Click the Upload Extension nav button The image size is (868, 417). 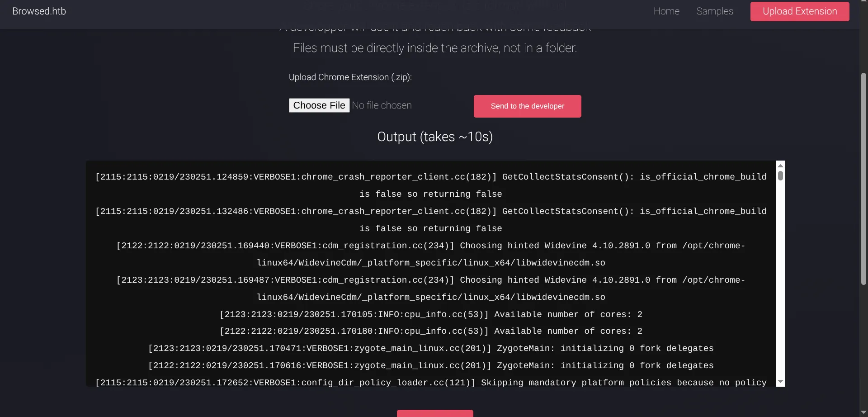(800, 11)
